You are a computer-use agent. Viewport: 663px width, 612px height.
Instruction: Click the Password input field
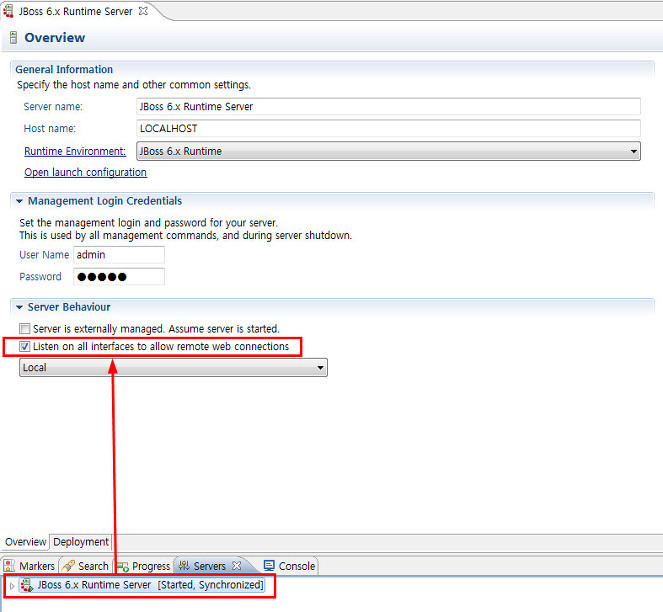point(119,277)
